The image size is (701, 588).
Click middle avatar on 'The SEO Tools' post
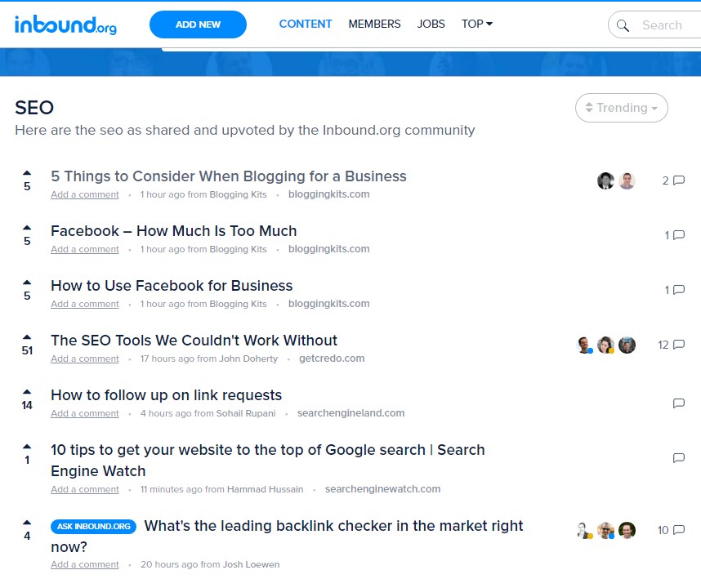(605, 345)
